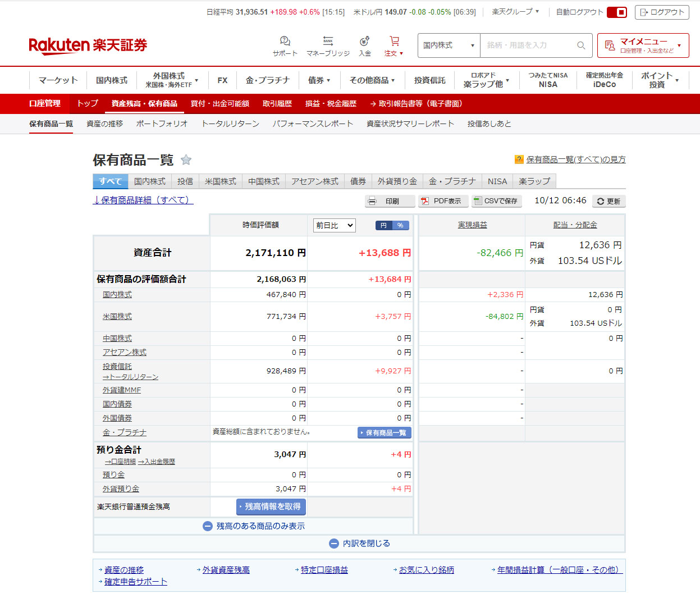The image size is (700, 598).
Task: Click the 入金 deposit icon
Action: [x=365, y=42]
